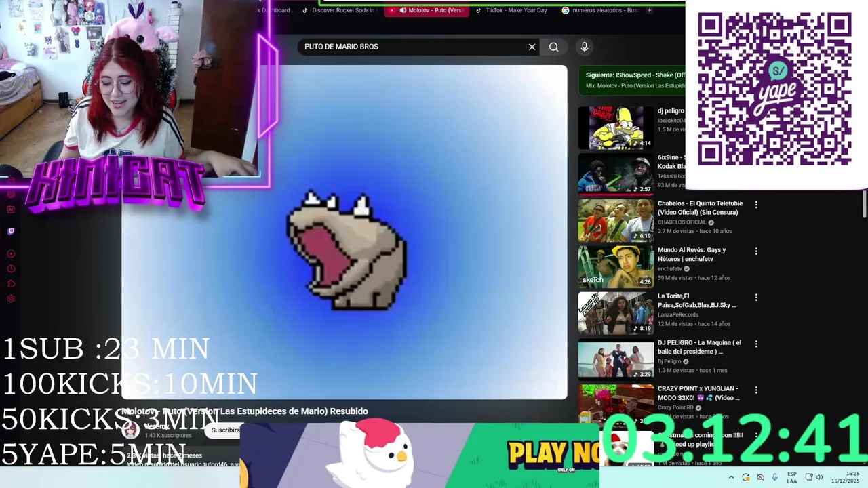Click the dj peligro Homer thumbnail
The height and width of the screenshot is (488, 868).
pos(616,127)
